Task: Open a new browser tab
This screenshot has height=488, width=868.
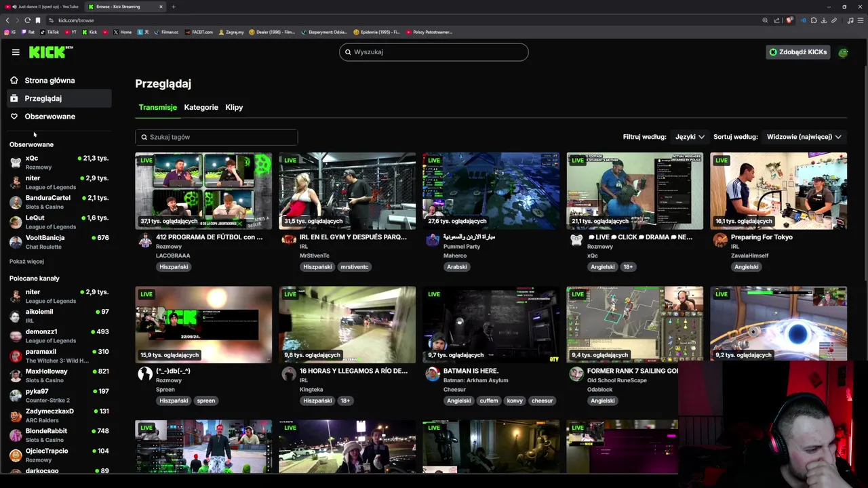Action: point(173,7)
